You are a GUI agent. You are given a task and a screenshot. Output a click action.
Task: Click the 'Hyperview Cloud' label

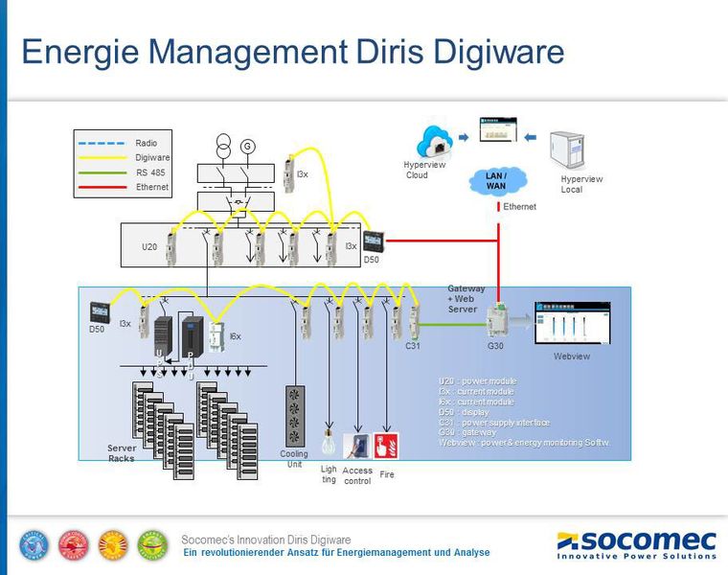coord(424,170)
